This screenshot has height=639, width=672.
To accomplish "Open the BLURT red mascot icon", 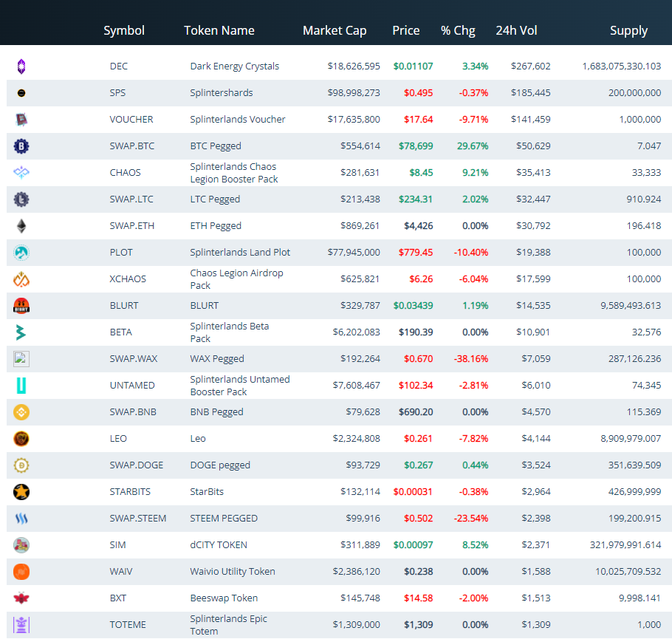I will 21,306.
